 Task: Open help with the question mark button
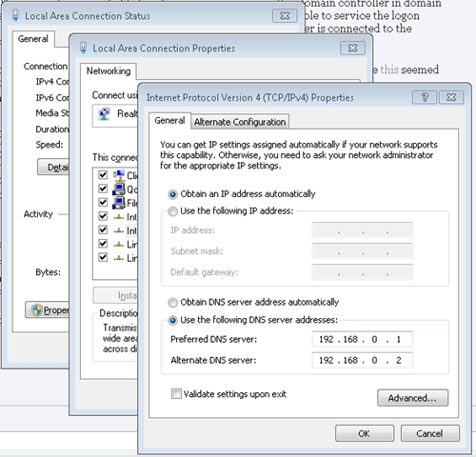coord(425,97)
